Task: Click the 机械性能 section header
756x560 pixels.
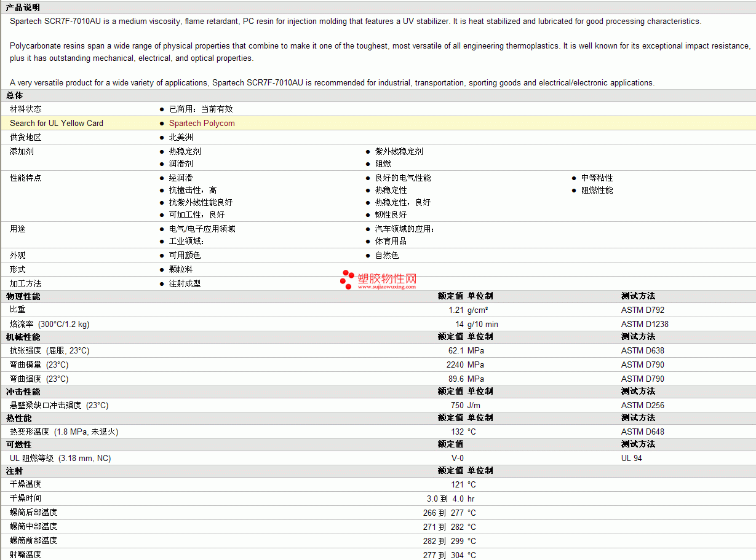Action: [23, 337]
